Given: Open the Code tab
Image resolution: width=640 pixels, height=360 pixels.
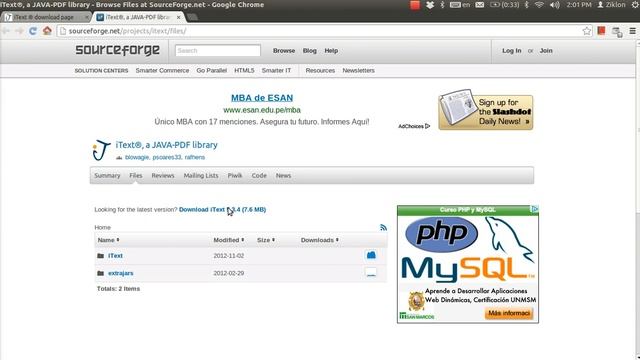Looking at the screenshot, I should point(259,176).
